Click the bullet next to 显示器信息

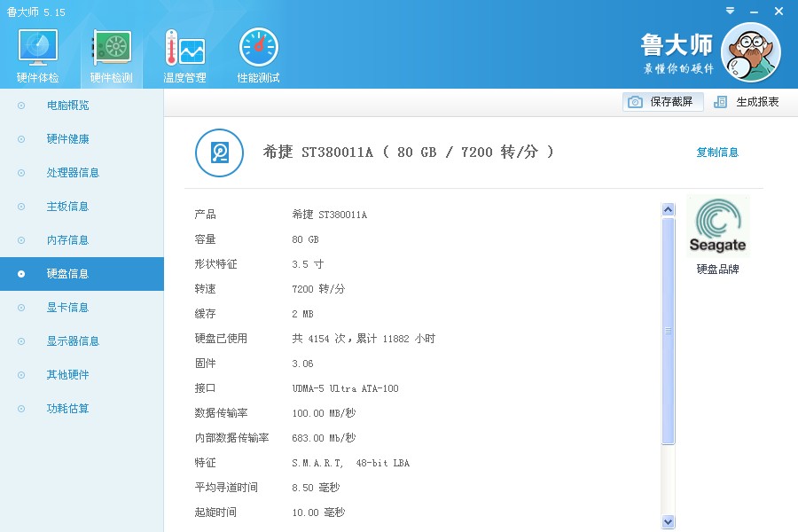point(21,341)
